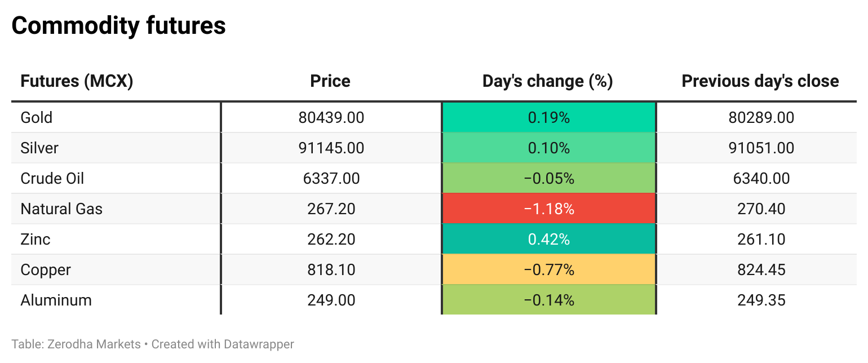Viewport: 868px width, 363px height.
Task: Click the Aluminum row label
Action: coord(56,300)
